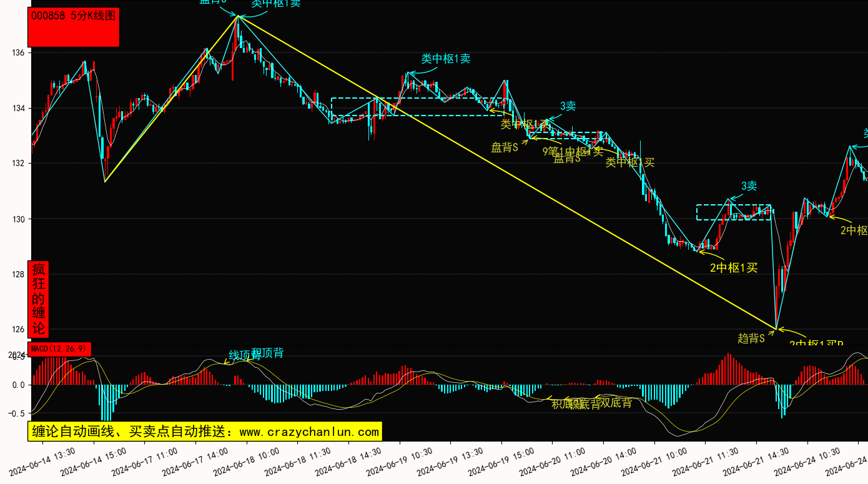Select the 2024-06-21 10:00 time label
This screenshot has height=484, width=868.
click(655, 462)
